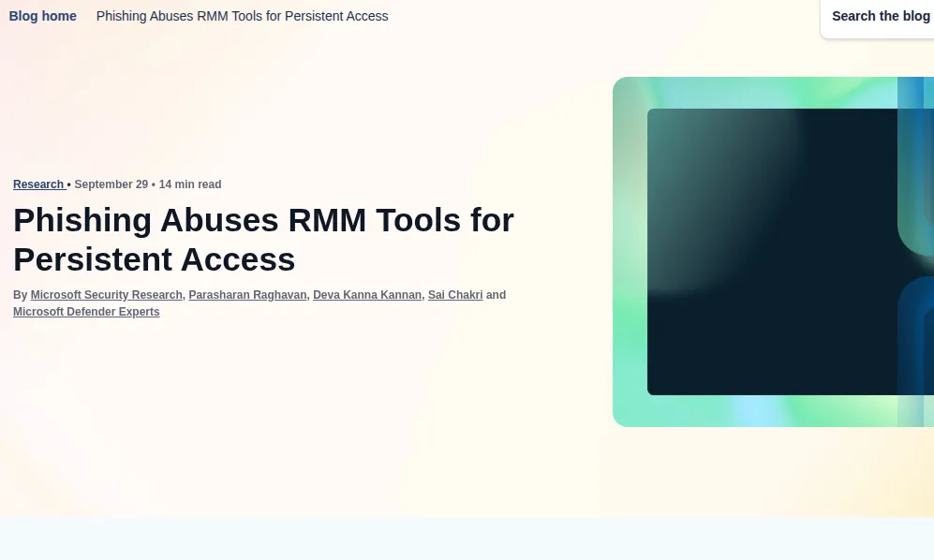
Task: Open Microsoft Security Research author link
Action: coord(107,295)
